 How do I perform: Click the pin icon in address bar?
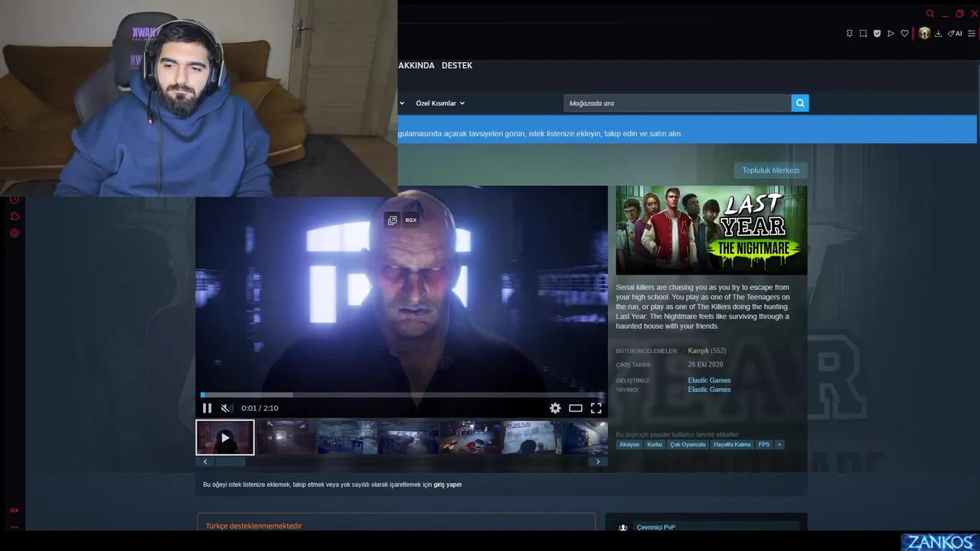pyautogui.click(x=849, y=34)
